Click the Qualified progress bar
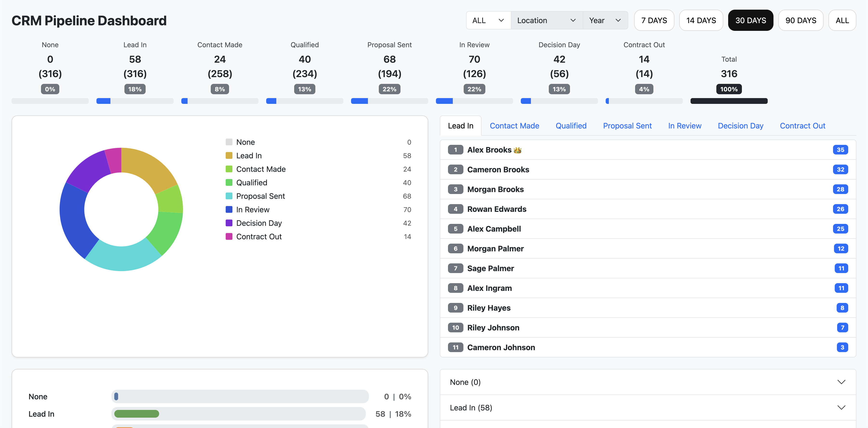The height and width of the screenshot is (428, 868). (x=304, y=101)
